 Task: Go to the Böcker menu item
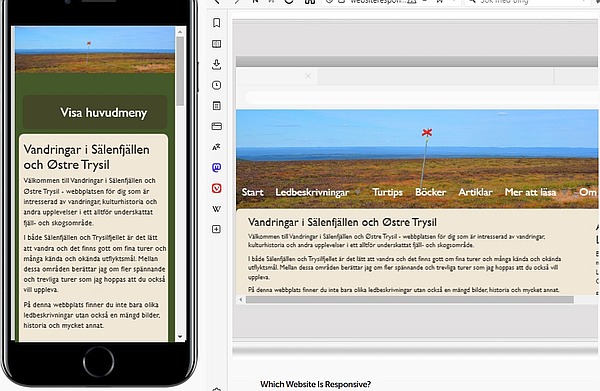pos(430,192)
